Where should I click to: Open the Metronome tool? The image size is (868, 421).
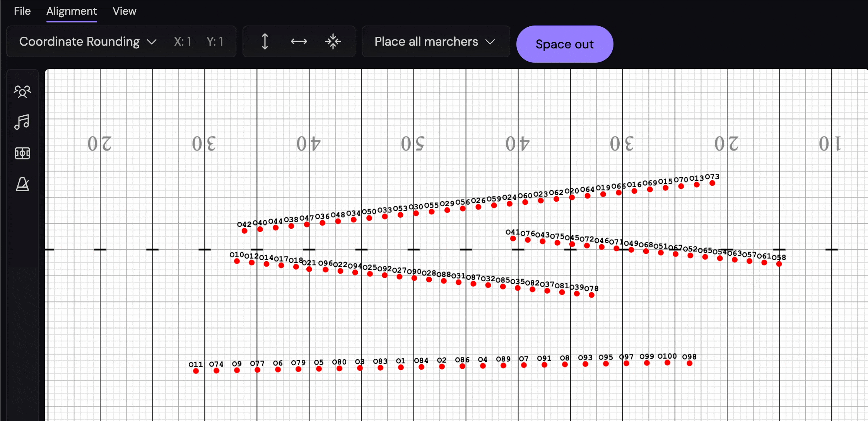22,184
